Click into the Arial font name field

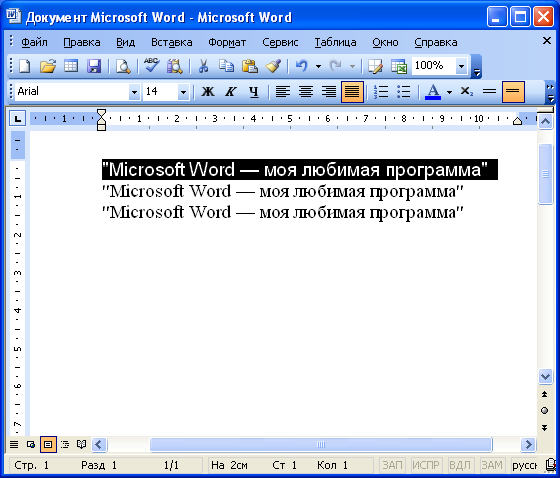[x=72, y=92]
